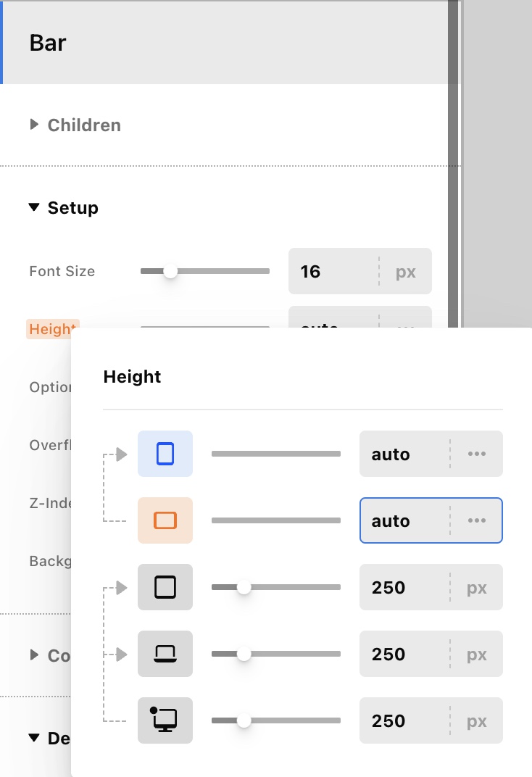Viewport: 532px width, 777px height.
Task: Select the laptop breakpoint icon
Action: [165, 655]
